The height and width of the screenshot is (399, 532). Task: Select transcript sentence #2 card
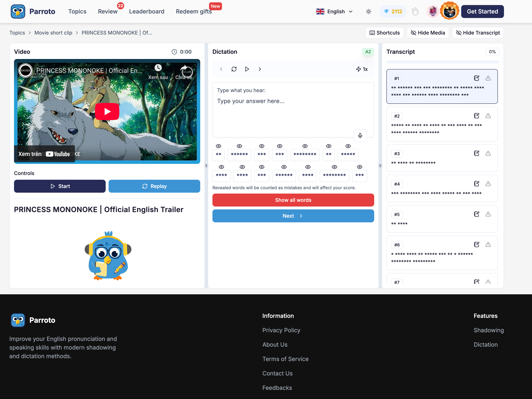pyautogui.click(x=442, y=124)
